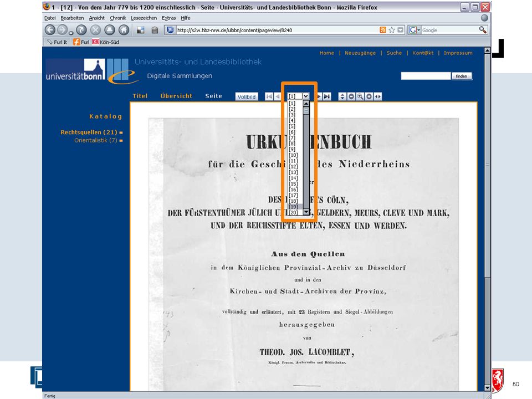The width and height of the screenshot is (532, 399).
Task: Click the magnifier zoom icon in viewer
Action: click(x=360, y=96)
